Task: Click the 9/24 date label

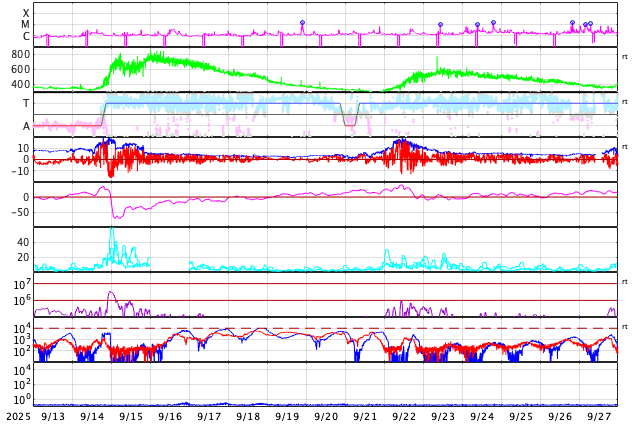Action: [482, 416]
